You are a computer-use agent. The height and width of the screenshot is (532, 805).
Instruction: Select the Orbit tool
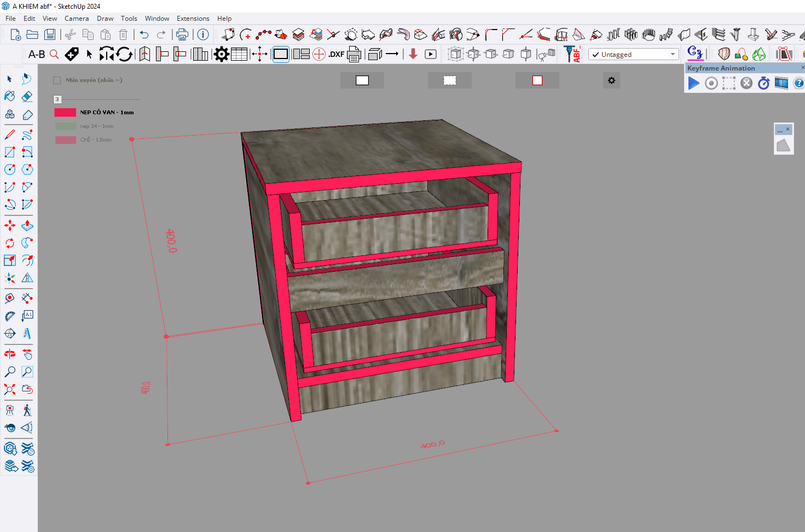click(x=10, y=354)
